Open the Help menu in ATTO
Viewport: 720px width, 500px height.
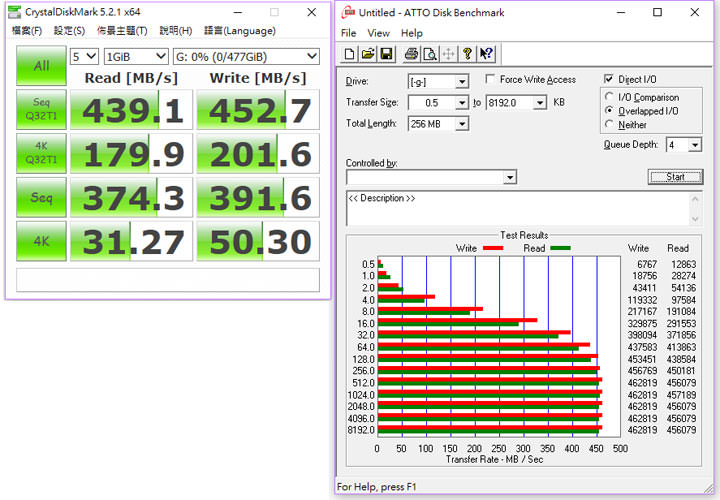click(x=411, y=33)
